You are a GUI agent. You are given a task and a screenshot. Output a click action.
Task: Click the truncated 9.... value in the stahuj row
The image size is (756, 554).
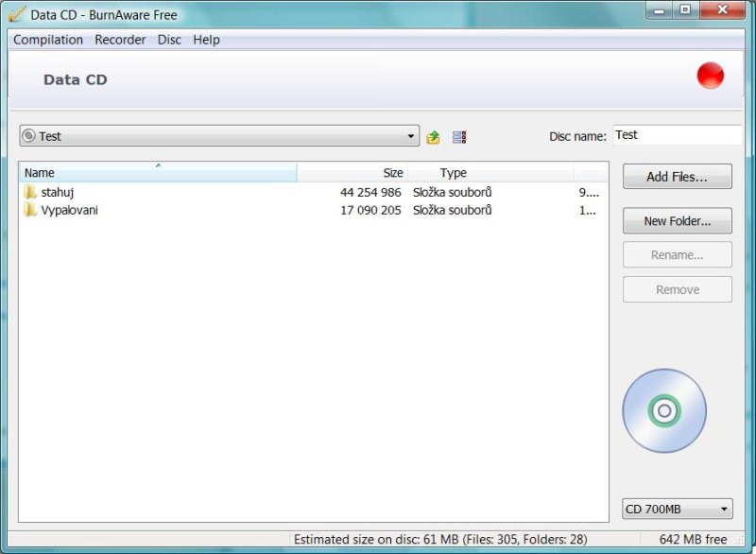tap(589, 192)
